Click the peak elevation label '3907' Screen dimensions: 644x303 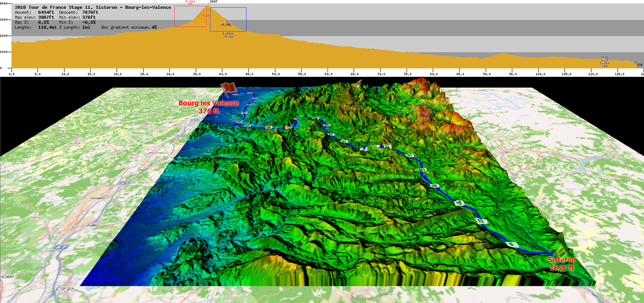pos(213,2)
